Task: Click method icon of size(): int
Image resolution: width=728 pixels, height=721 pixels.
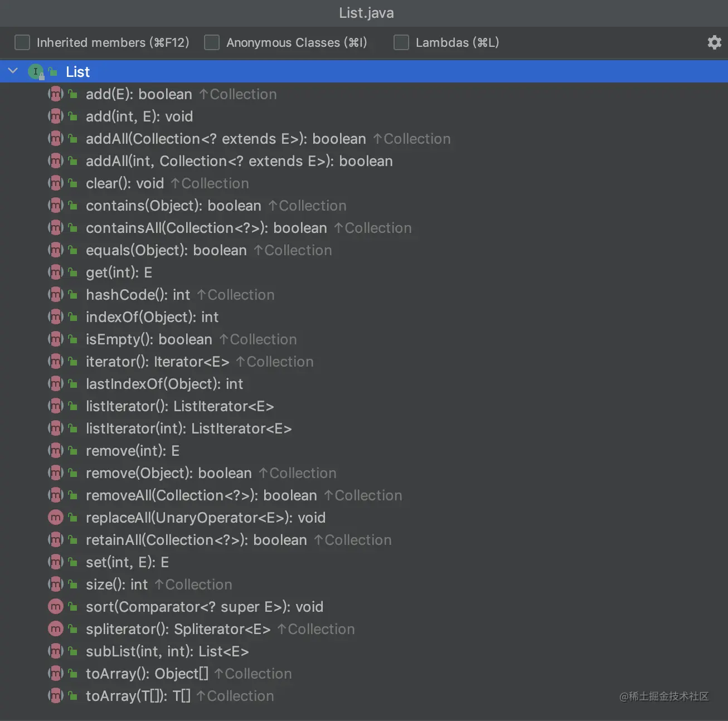Action: 56,584
